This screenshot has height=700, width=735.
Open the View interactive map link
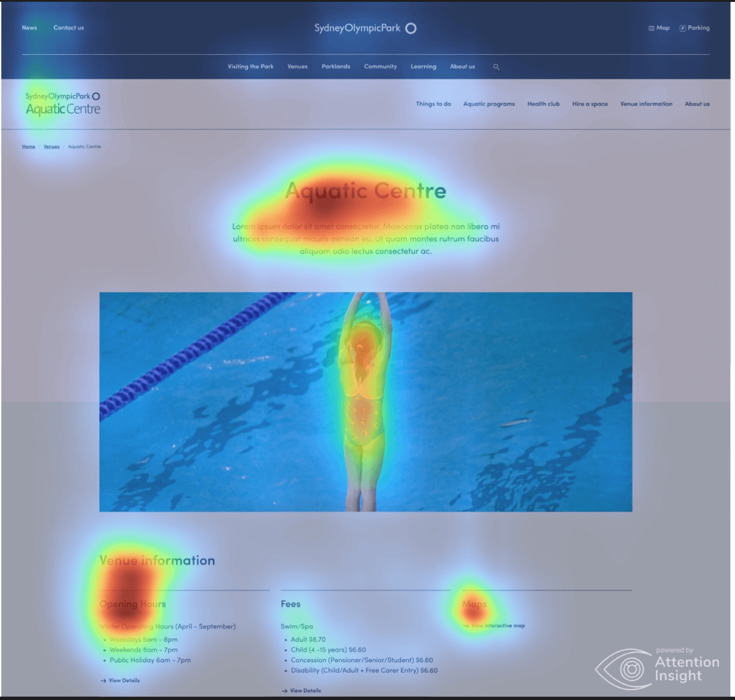(x=494, y=626)
